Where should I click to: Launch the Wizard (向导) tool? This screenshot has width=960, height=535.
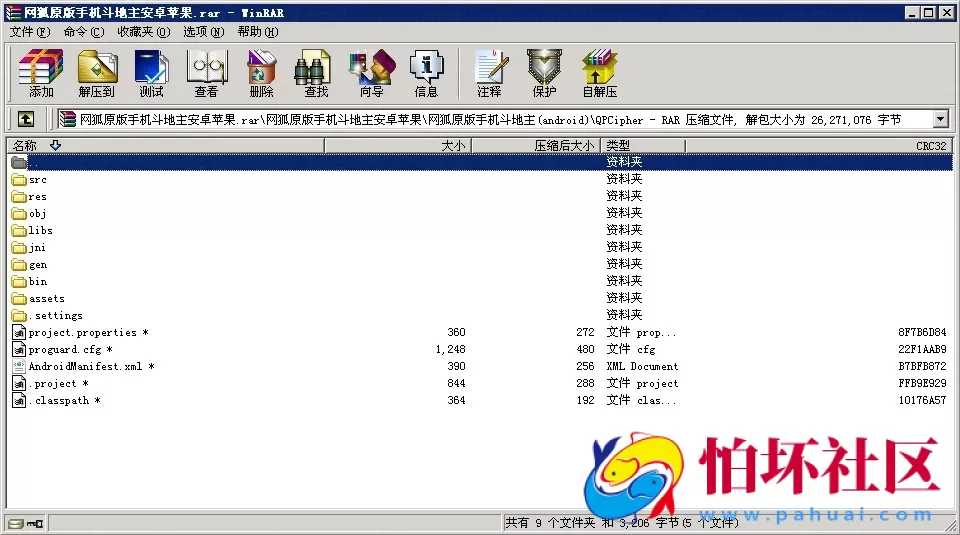click(x=372, y=73)
